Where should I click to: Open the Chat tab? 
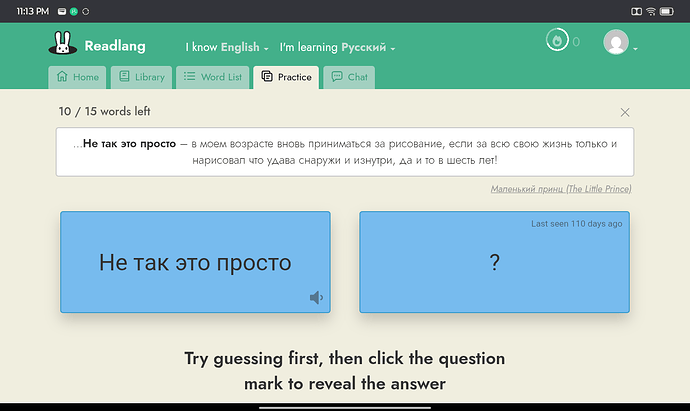(349, 77)
